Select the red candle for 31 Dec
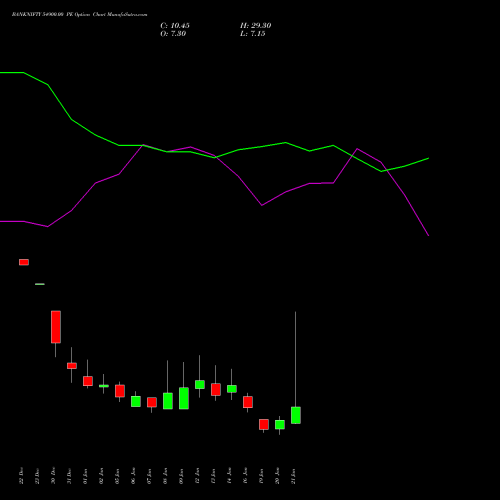500x500 pixels. [x=72, y=366]
